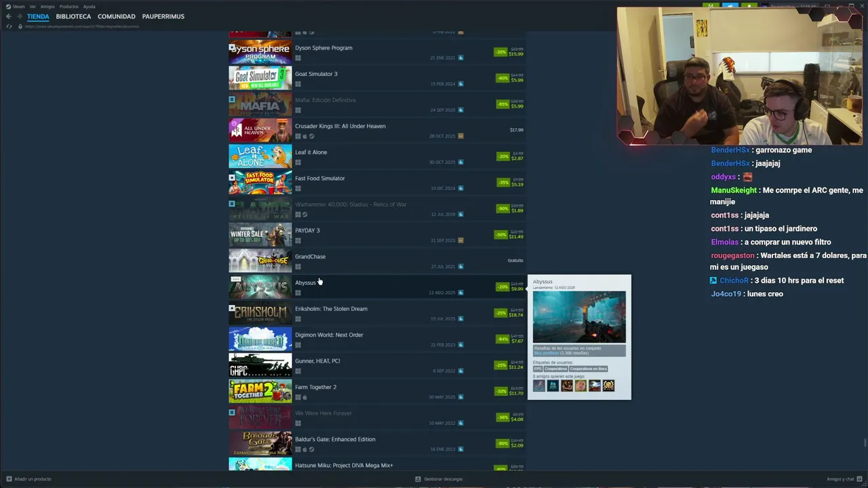This screenshot has width=868, height=488.
Task: Open Amigos y chat panel
Action: (x=844, y=479)
